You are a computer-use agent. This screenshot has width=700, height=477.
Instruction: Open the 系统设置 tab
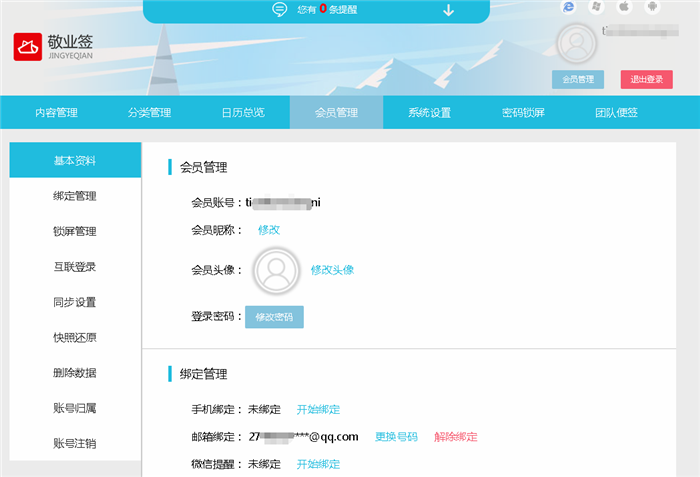[x=429, y=113]
